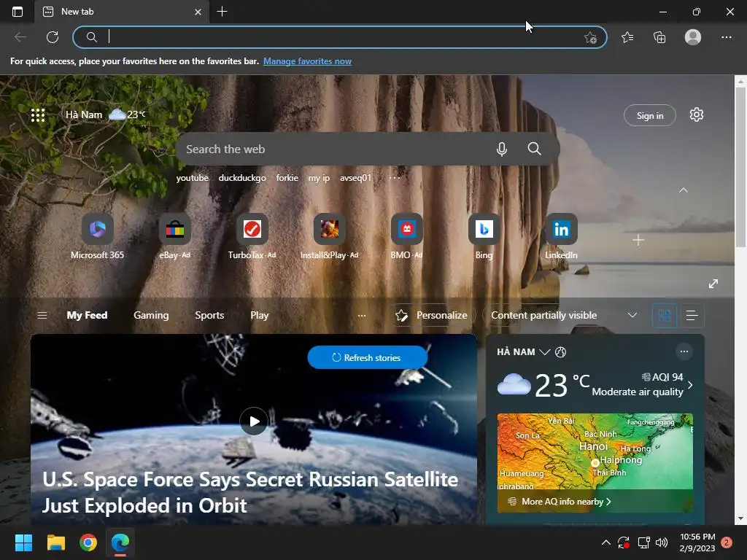Viewport: 747px width, 560px height.
Task: Click youtube suggested search
Action: pos(193,178)
